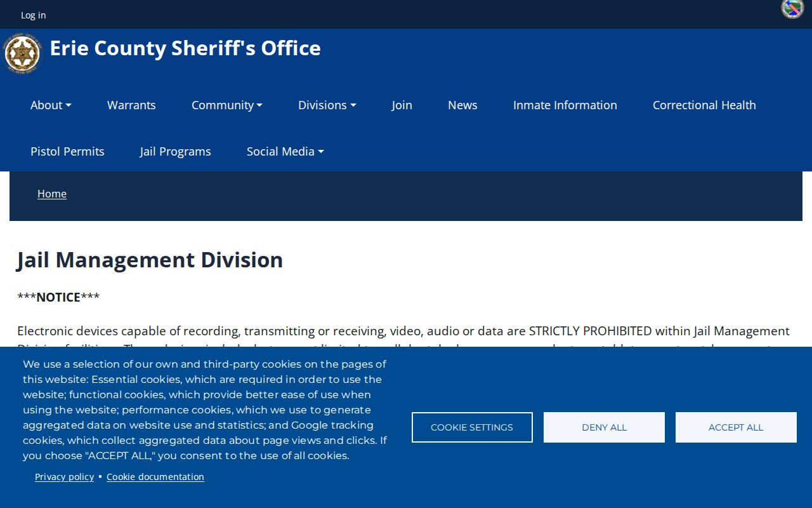Click the ***NOTICE*** text
Screen dimensions: 812x508
point(58,297)
